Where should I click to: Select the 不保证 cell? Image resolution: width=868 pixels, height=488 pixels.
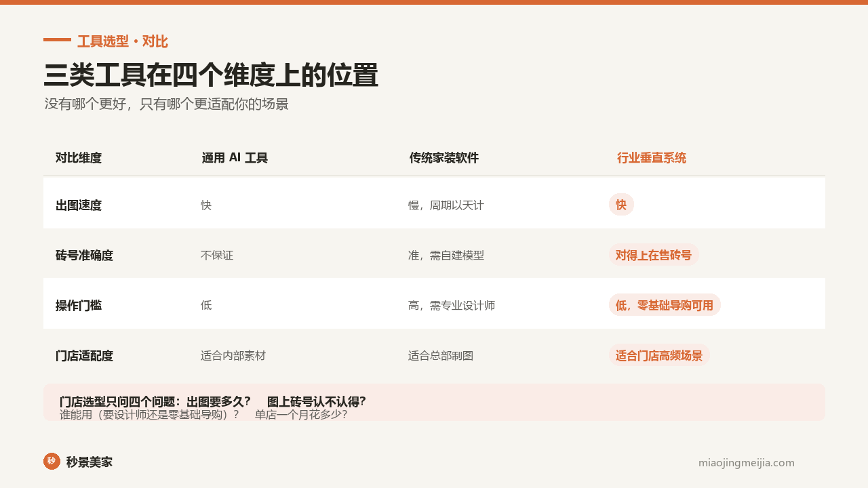tap(217, 256)
